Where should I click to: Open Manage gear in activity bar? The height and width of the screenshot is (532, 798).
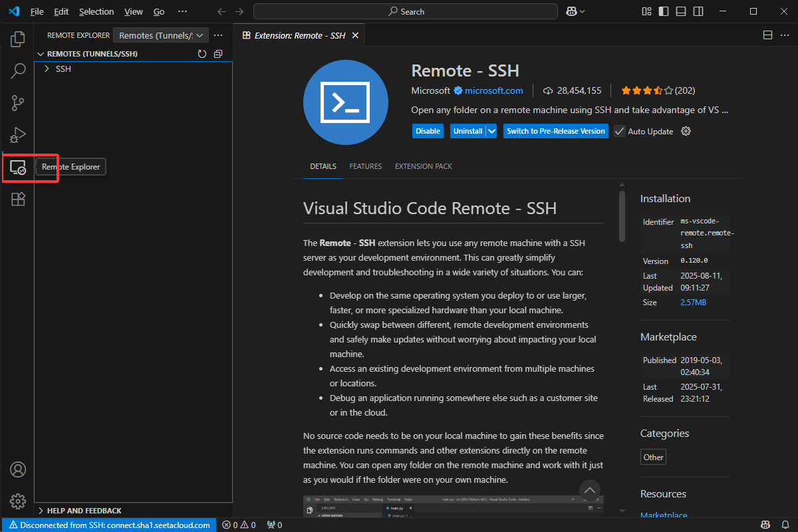pos(18,501)
